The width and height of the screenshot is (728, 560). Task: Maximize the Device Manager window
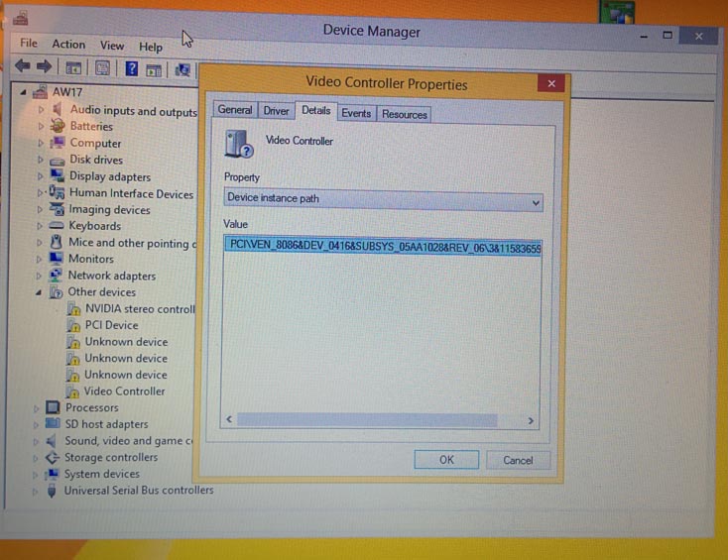point(667,36)
